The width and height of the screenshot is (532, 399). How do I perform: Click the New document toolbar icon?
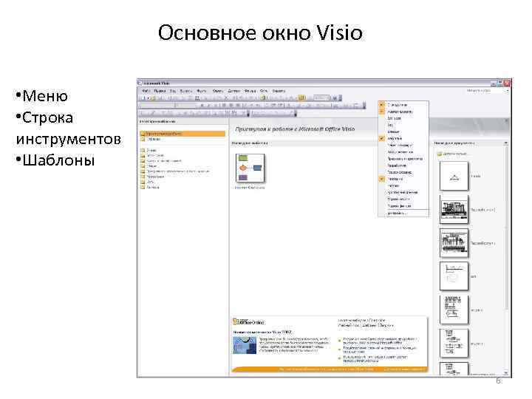tap(144, 98)
